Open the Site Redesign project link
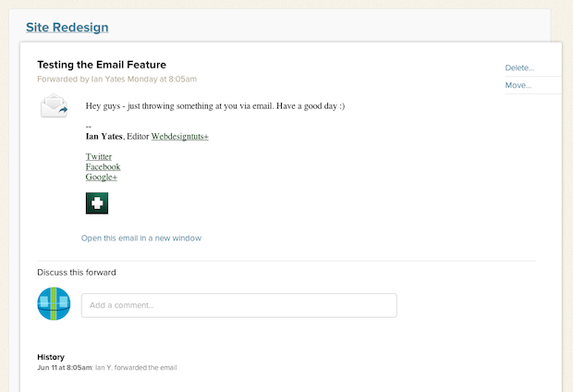Image resolution: width=573 pixels, height=392 pixels. click(67, 28)
